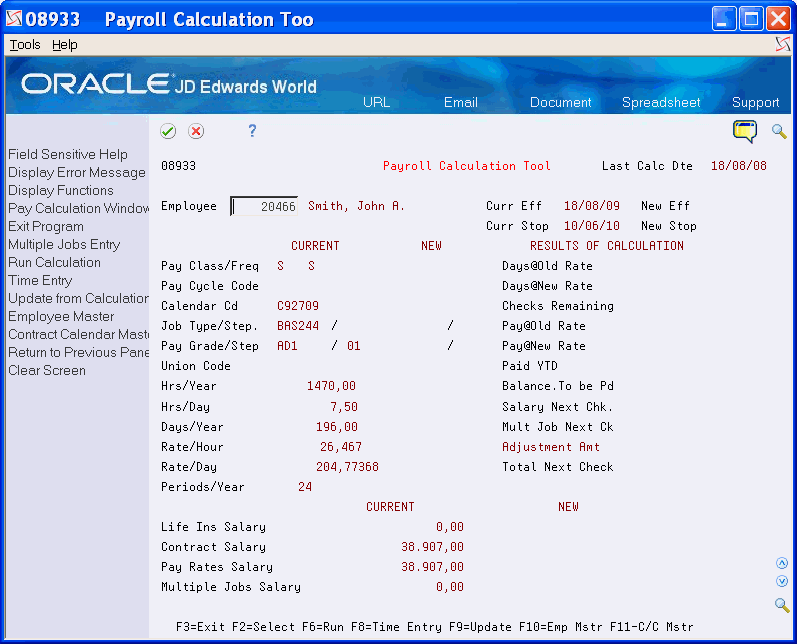
Task: Click the Pay Grade value AD1
Action: coord(287,346)
